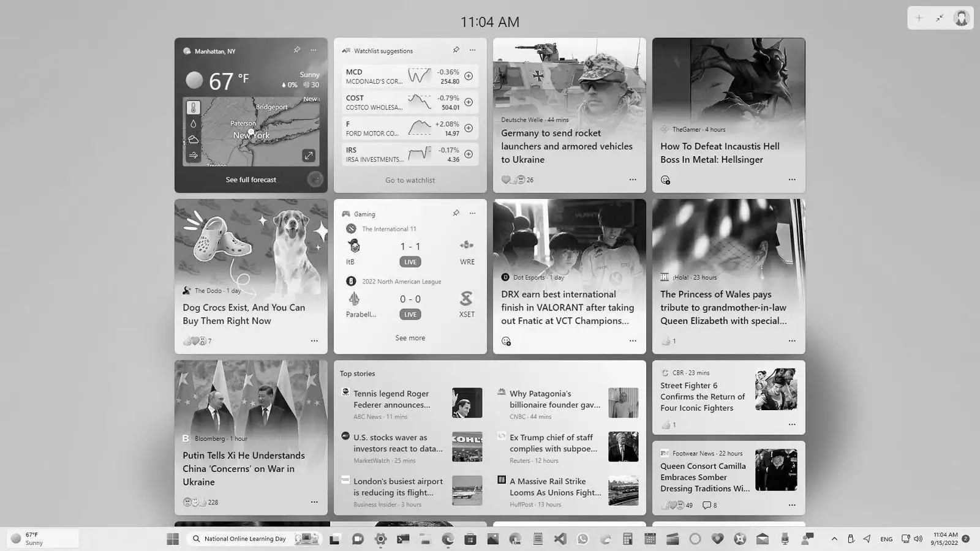Open Watchlist suggestions more options

[472, 50]
